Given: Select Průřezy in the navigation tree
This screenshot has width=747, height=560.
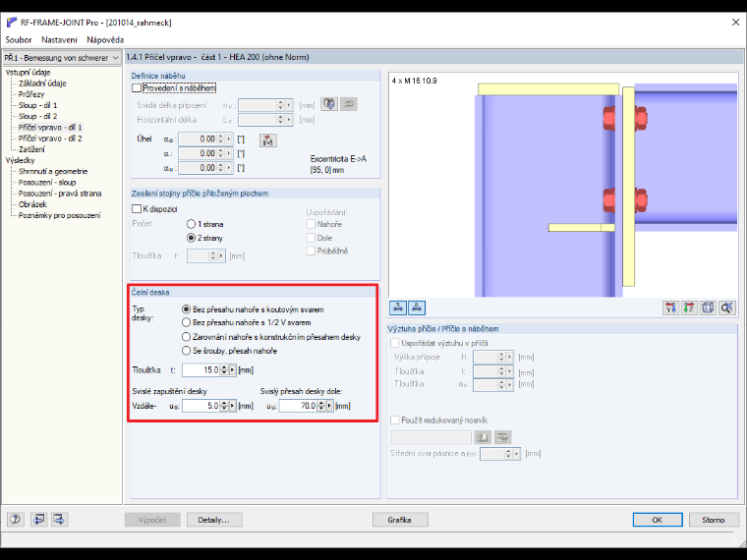Looking at the screenshot, I should tap(31, 94).
